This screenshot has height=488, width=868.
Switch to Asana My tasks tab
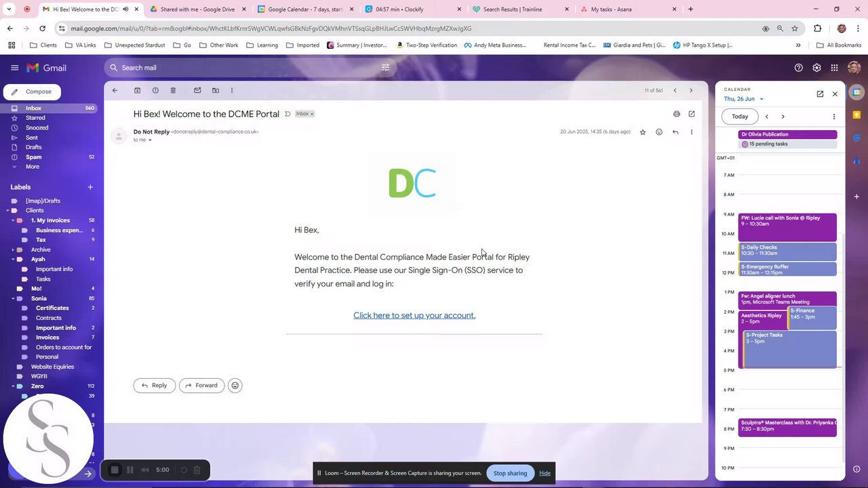629,9
